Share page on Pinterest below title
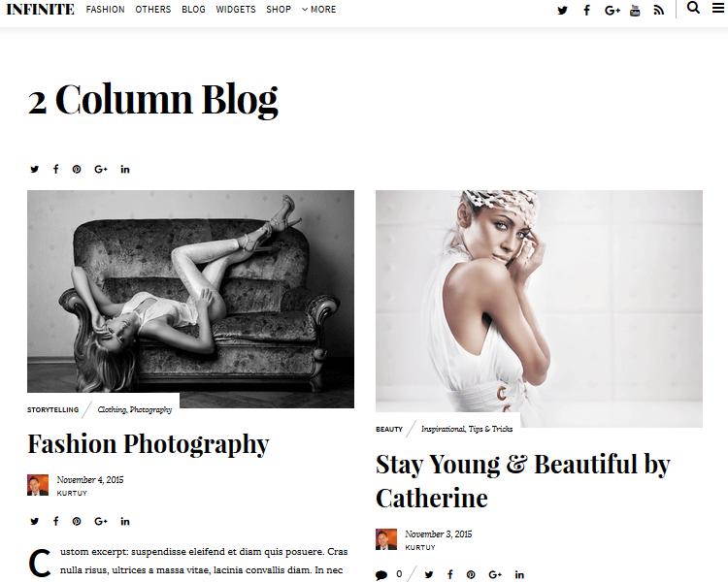The image size is (728, 582). point(77,170)
